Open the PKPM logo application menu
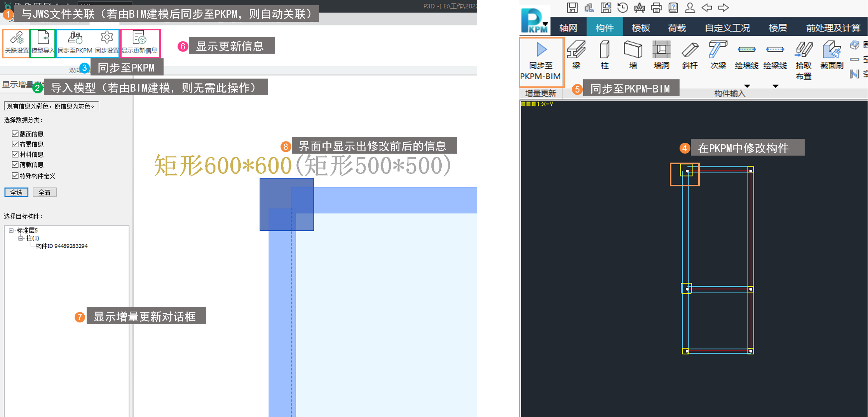Image resolution: width=868 pixels, height=417 pixels. [x=535, y=20]
